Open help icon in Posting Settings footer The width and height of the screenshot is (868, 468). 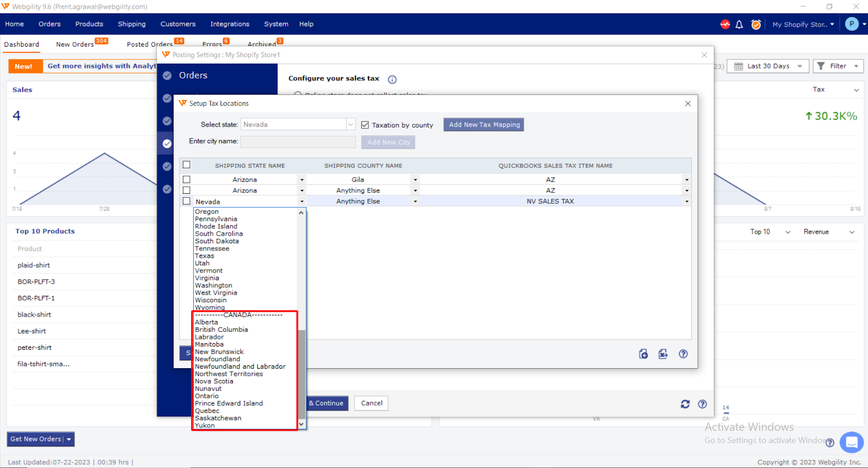(x=703, y=404)
